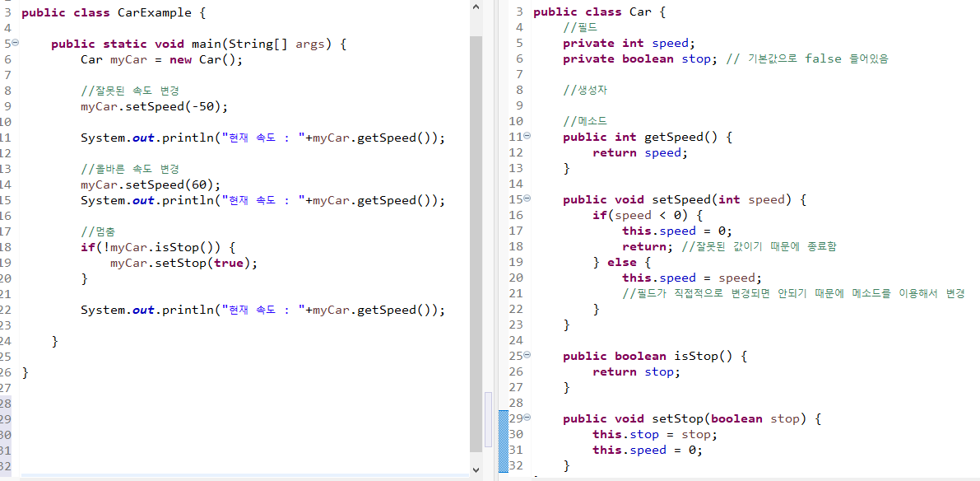Viewport: 980px width, 481px height.
Task: Click the comment '//메소드'
Action: [585, 121]
